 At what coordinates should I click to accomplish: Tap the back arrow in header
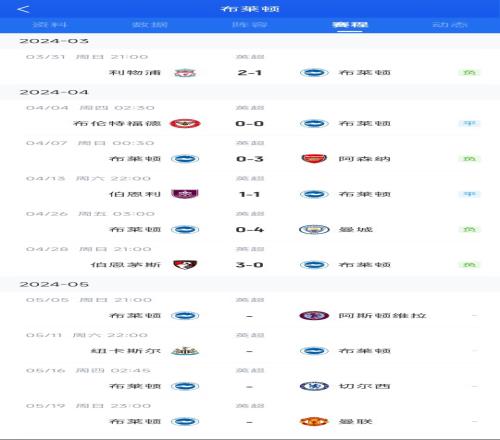[23, 9]
